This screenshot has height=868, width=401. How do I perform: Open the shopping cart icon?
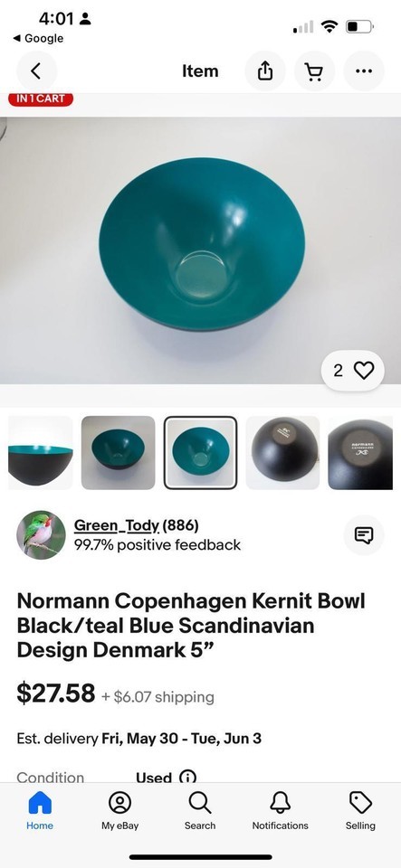click(315, 71)
